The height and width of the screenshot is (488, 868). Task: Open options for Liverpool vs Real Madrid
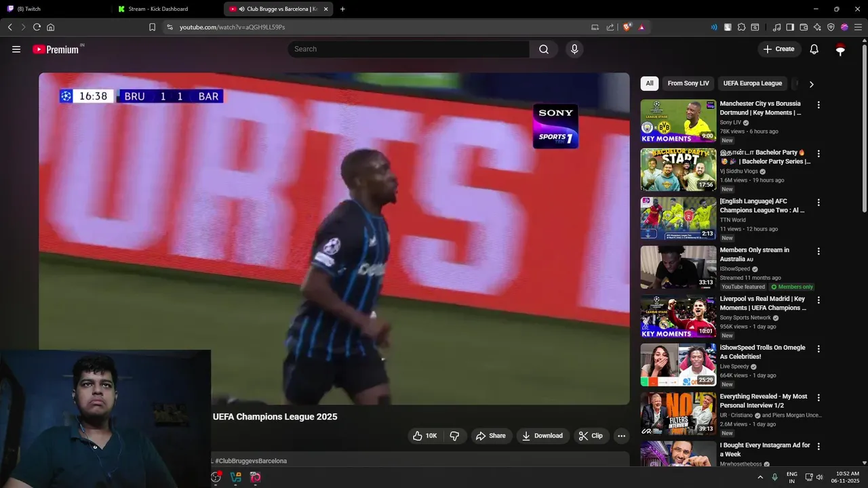coord(818,300)
